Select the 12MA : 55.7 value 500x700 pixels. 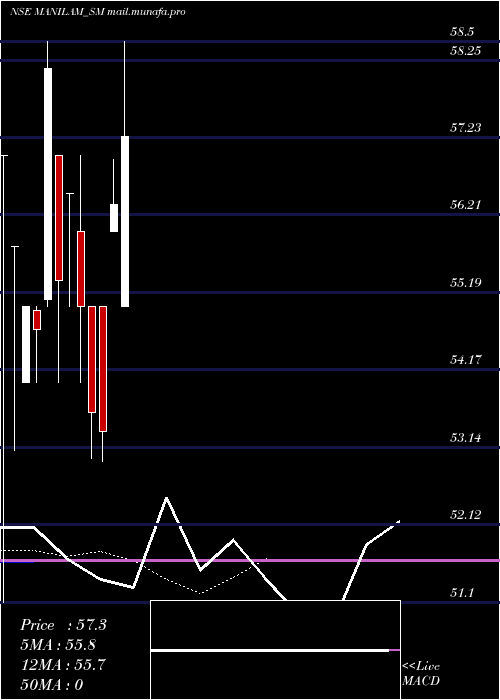point(63,665)
